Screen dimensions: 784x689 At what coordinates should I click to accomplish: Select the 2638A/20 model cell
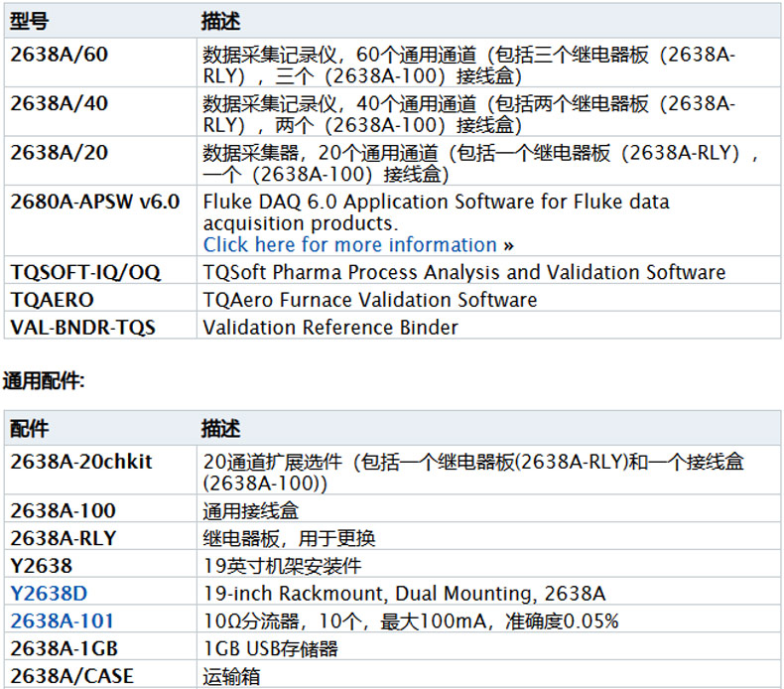point(60,153)
